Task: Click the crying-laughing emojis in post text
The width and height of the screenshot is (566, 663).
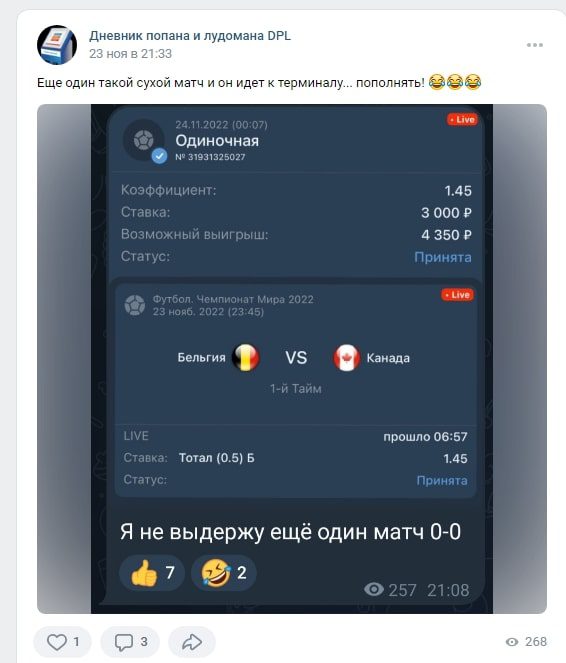Action: click(455, 82)
